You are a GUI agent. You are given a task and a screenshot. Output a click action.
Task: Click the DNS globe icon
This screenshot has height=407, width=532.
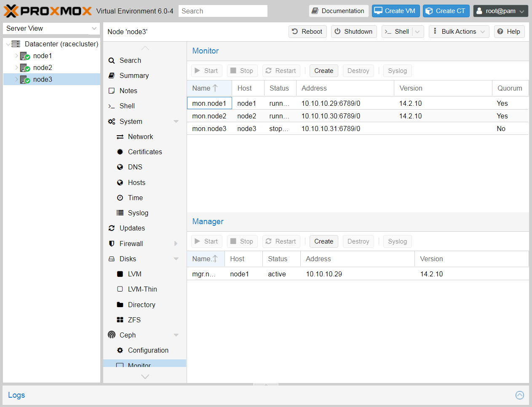point(120,167)
